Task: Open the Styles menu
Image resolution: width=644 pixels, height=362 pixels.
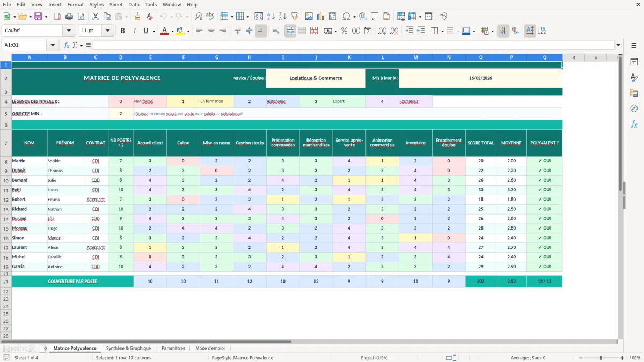Action: (97, 4)
